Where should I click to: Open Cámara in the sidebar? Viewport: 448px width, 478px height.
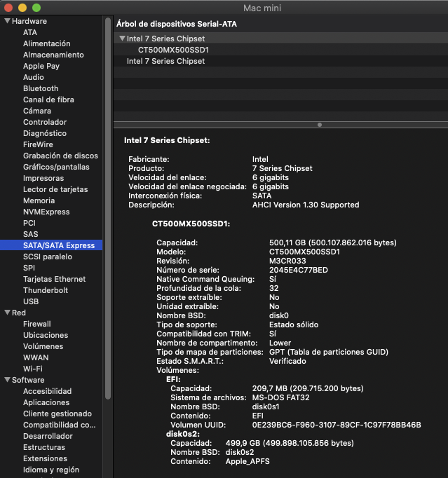click(x=37, y=111)
